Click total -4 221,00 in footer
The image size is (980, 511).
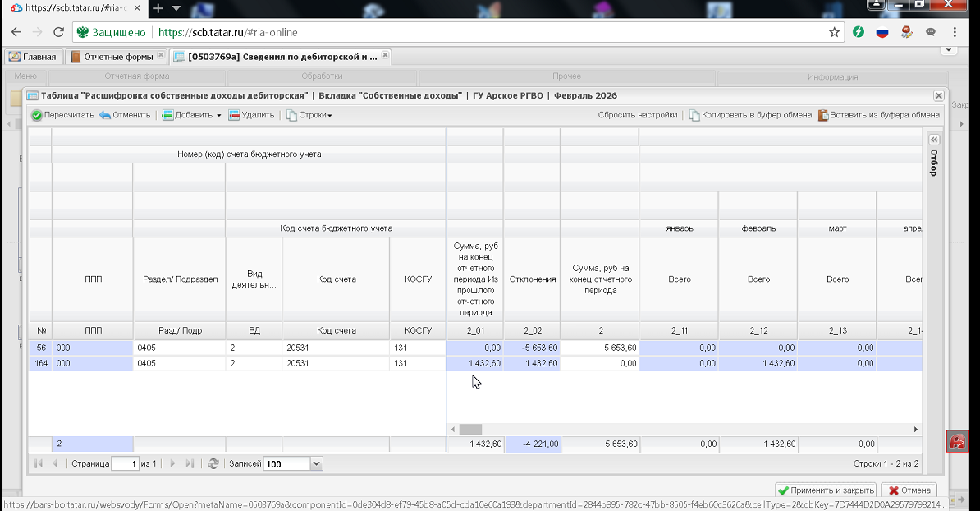pyautogui.click(x=532, y=444)
